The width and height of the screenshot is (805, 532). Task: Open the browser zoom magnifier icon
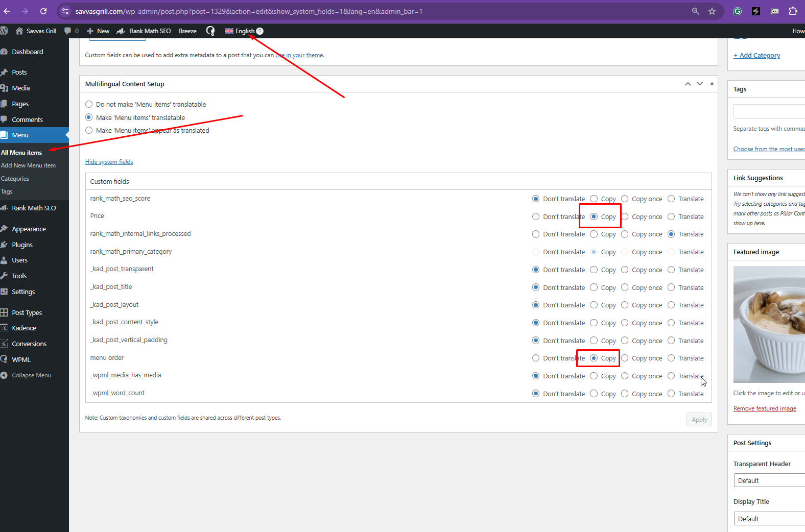695,11
